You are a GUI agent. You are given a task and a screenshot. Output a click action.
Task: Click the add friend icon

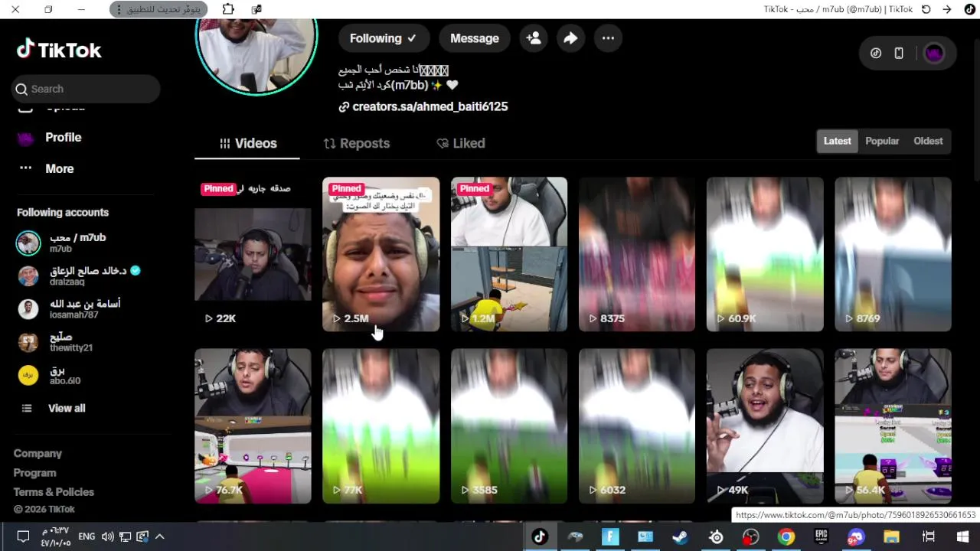(534, 38)
